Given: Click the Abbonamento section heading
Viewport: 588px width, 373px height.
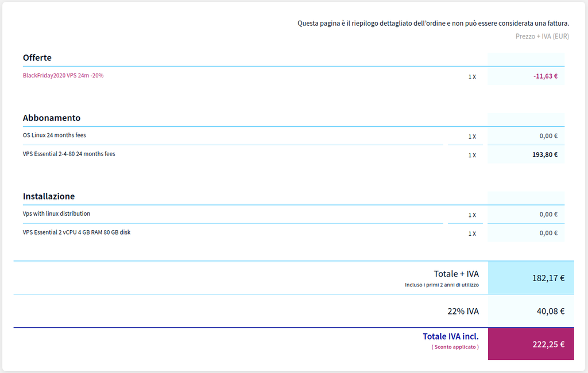Looking at the screenshot, I should coord(52,118).
